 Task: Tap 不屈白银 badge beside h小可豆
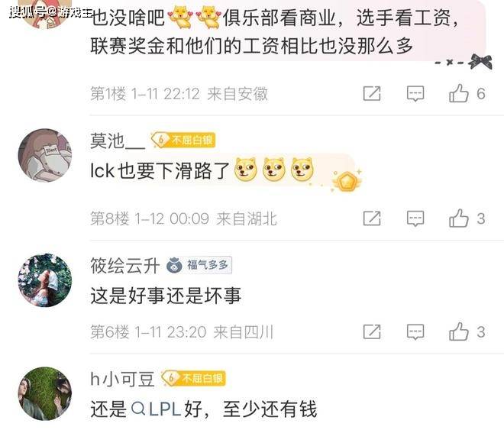(x=193, y=378)
